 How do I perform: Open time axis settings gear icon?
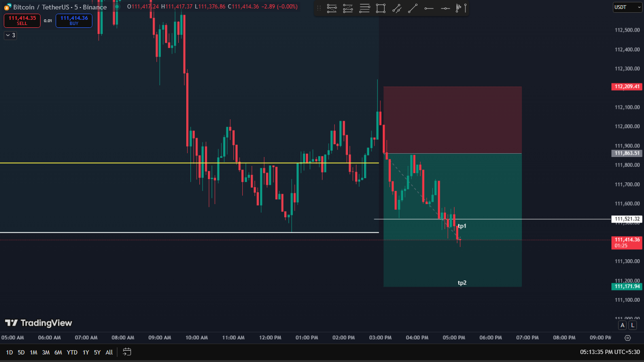(x=627, y=337)
